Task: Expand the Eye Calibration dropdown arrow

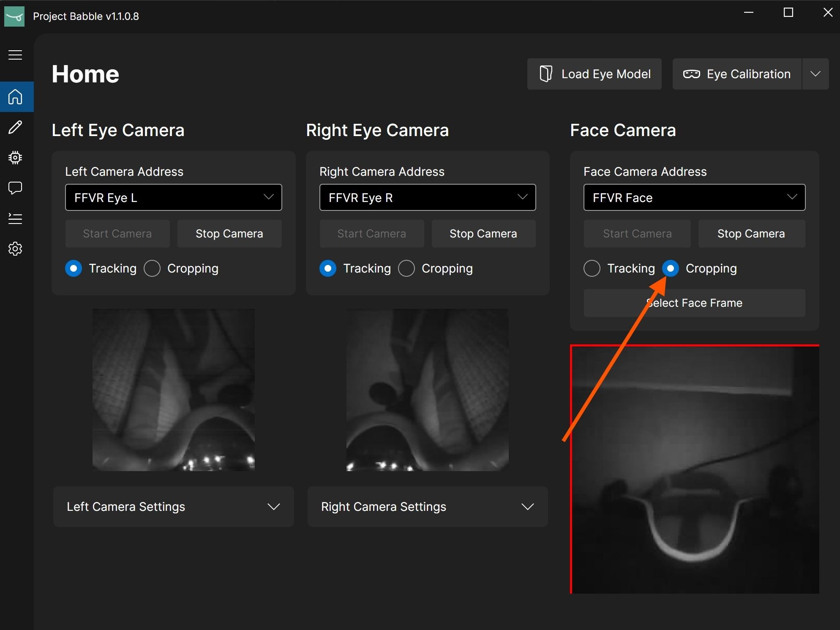Action: point(815,74)
